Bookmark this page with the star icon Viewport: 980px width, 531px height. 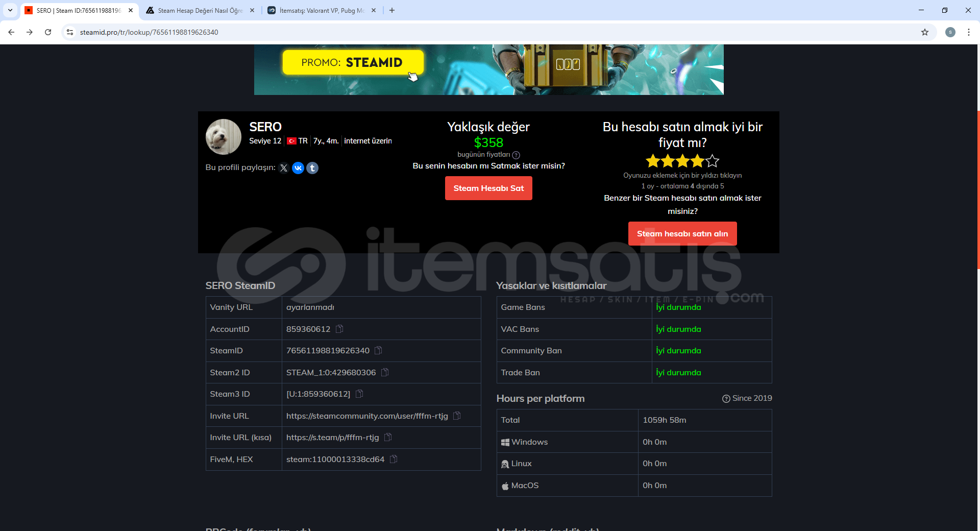(x=925, y=32)
